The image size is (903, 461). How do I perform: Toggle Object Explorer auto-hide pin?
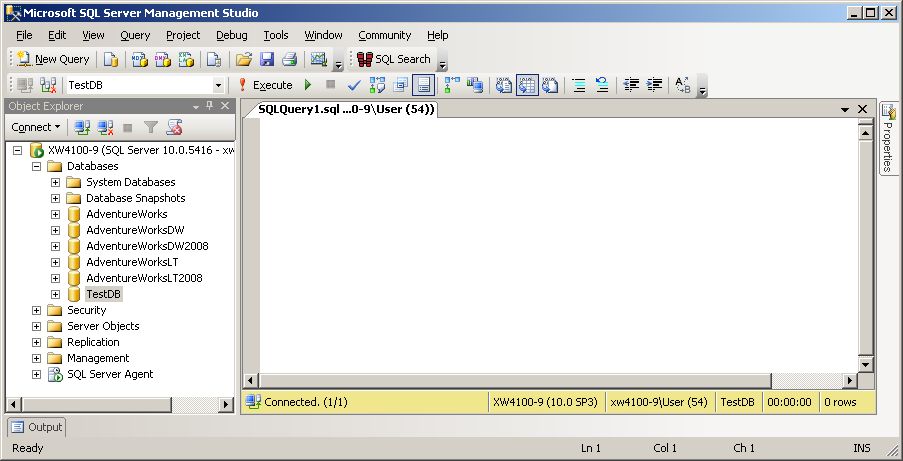(210, 106)
